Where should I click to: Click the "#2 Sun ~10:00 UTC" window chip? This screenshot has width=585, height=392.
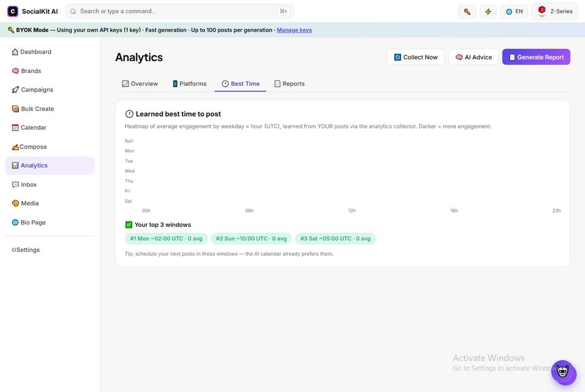(x=252, y=239)
